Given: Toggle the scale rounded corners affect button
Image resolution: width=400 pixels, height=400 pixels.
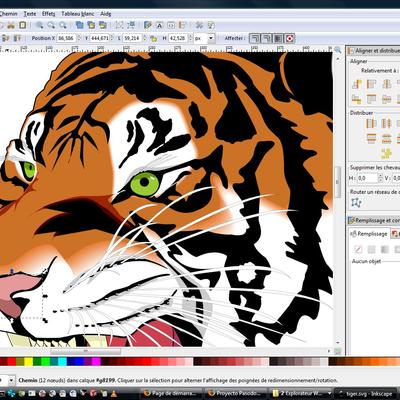Looking at the screenshot, I should click(266, 39).
